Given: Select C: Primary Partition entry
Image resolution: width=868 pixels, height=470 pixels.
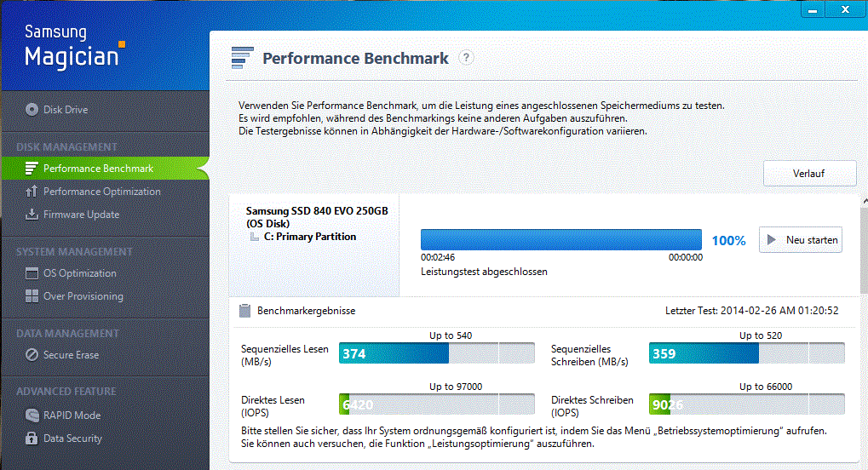Looking at the screenshot, I should [310, 237].
